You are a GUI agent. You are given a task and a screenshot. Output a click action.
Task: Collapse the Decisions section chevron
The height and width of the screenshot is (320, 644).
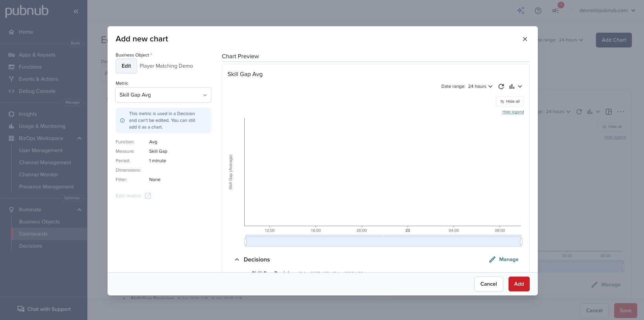237,259
